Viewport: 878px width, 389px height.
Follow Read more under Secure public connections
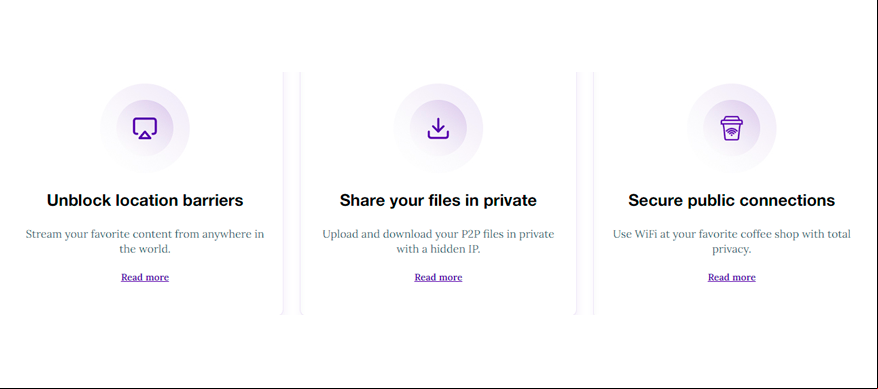click(x=731, y=277)
